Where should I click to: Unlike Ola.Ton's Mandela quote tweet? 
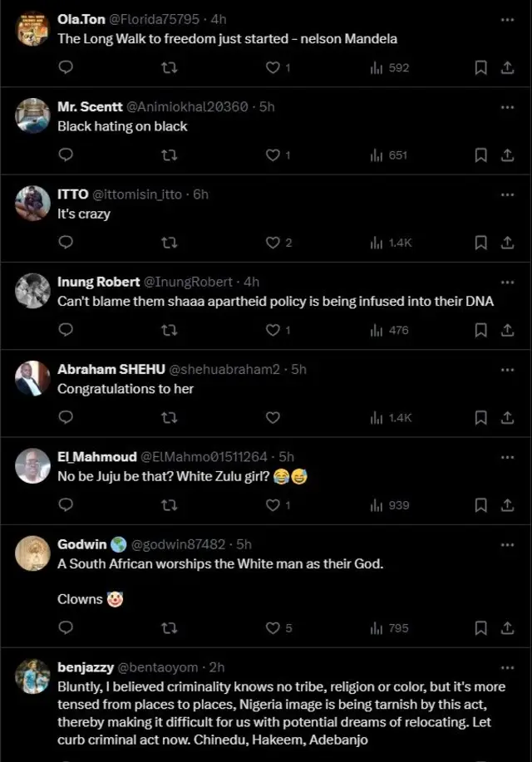273,68
